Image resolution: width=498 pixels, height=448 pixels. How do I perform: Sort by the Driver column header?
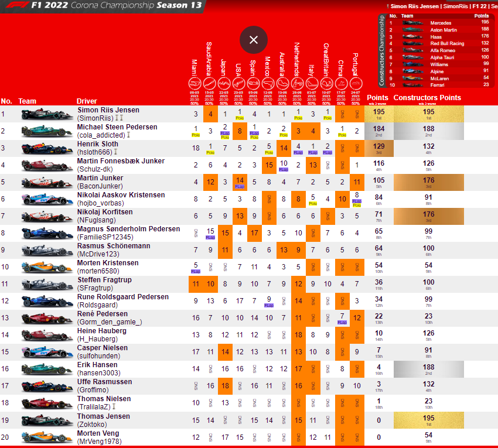pyautogui.click(x=87, y=101)
